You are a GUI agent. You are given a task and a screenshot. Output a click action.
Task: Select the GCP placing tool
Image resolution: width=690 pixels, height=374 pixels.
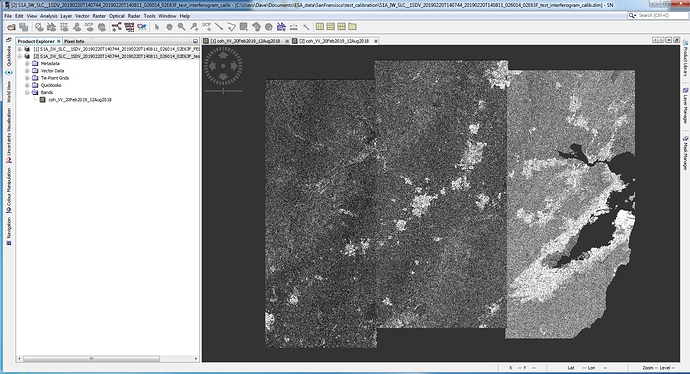tap(206, 27)
